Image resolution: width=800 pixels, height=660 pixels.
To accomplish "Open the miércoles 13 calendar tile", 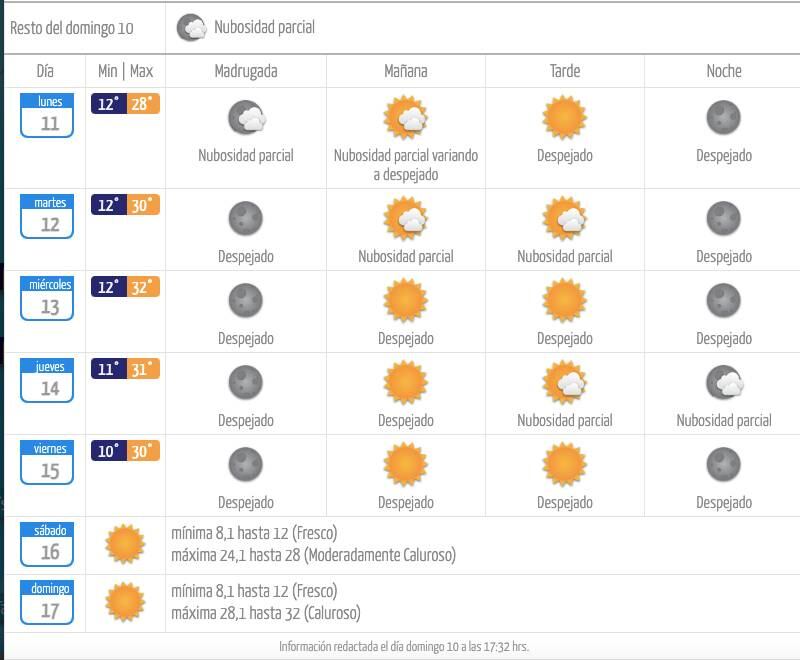I will tap(47, 299).
